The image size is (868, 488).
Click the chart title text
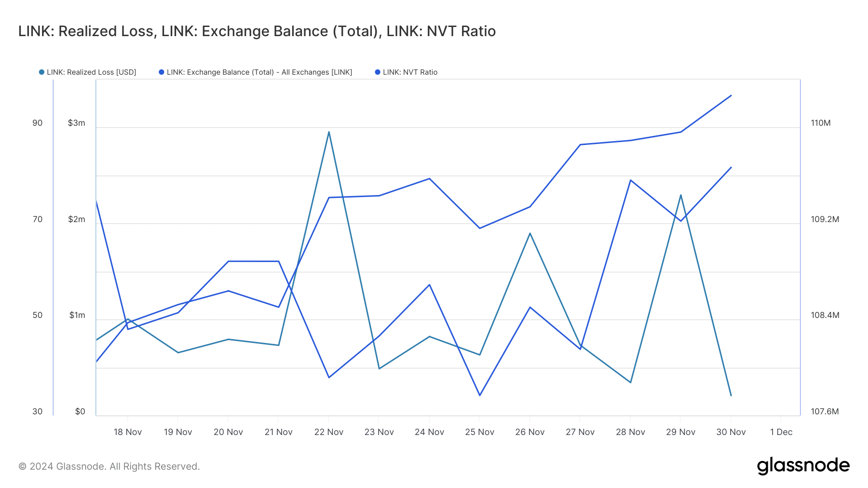pos(257,31)
